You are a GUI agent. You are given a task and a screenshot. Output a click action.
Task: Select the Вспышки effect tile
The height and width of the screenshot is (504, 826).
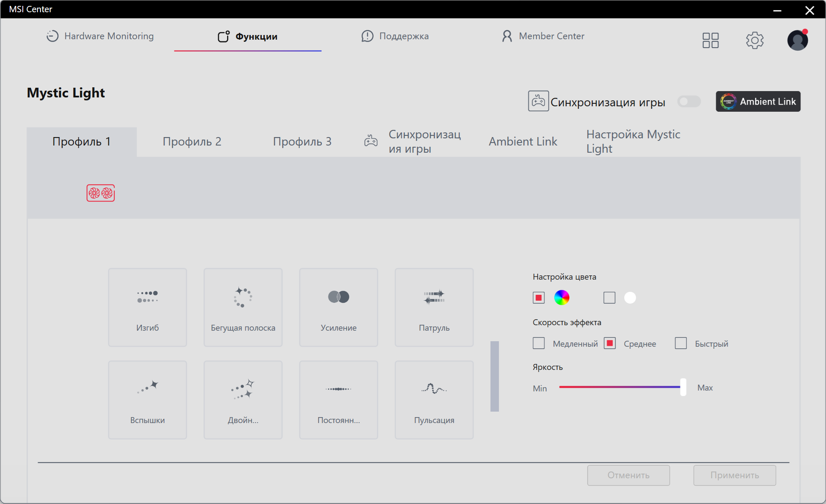[x=147, y=399]
